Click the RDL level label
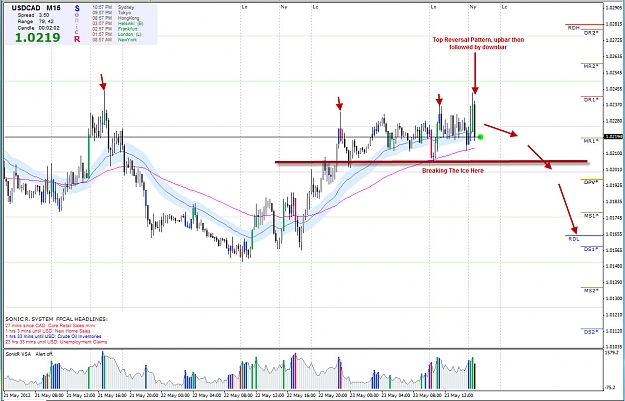This screenshot has width=625, height=401. click(x=574, y=239)
